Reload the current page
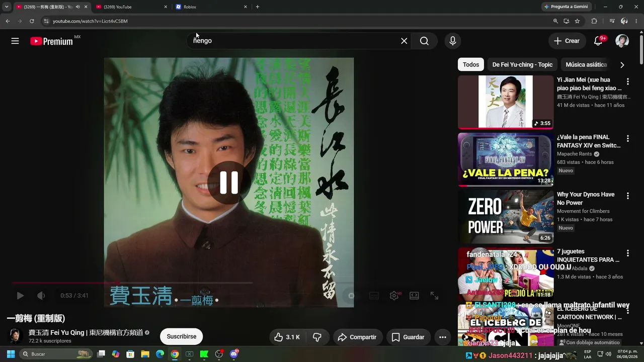 tap(32, 21)
